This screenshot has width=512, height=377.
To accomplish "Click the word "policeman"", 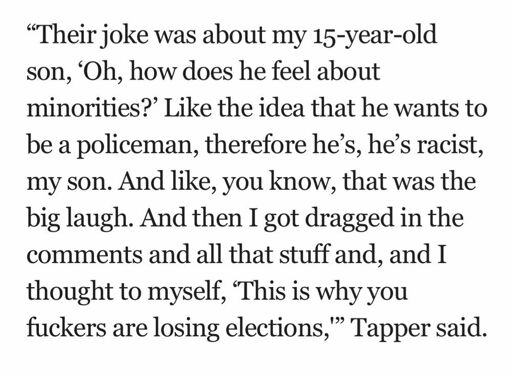I will pos(137,145).
